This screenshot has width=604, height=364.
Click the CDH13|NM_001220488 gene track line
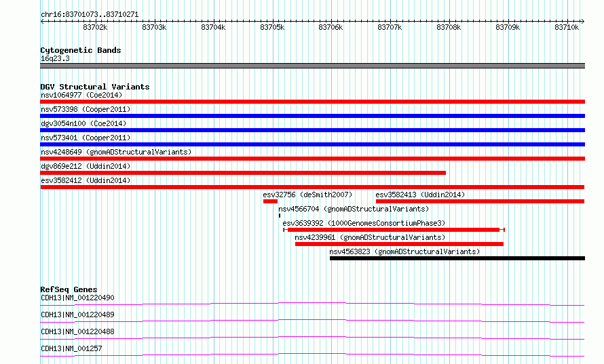tap(312, 338)
